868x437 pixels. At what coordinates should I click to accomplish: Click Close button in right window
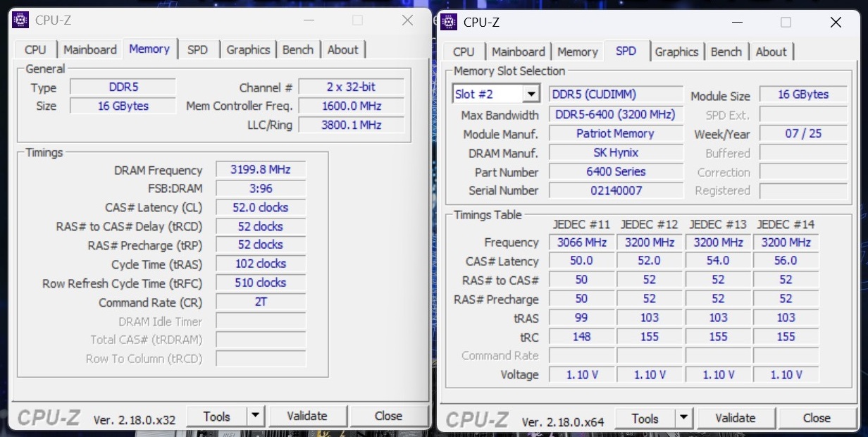pos(816,418)
